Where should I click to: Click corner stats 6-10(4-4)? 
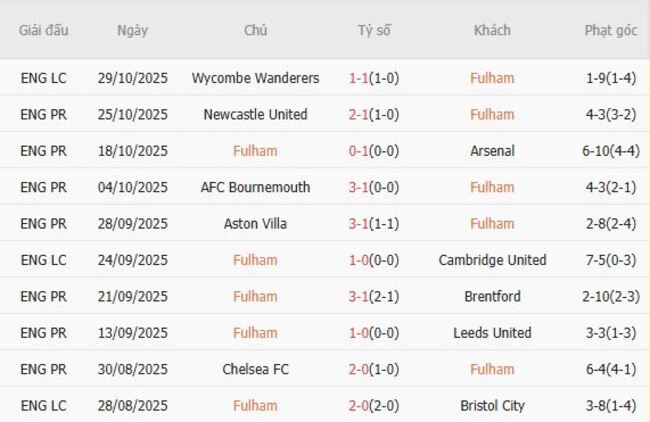click(610, 151)
